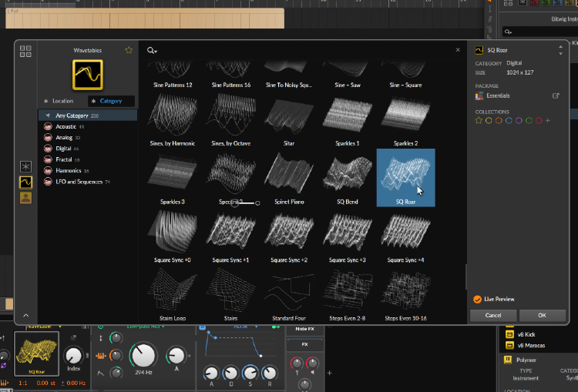Viewport: 578px width, 392px height.
Task: Step to next item with down arrow
Action: click(561, 53)
